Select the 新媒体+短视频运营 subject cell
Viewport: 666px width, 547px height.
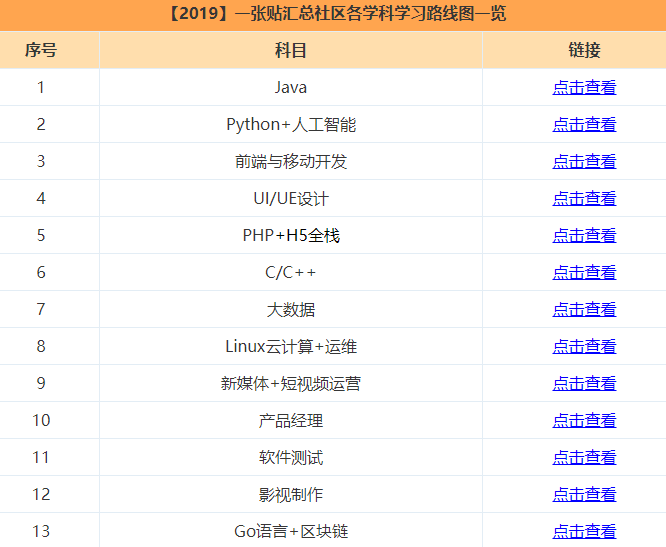(291, 383)
